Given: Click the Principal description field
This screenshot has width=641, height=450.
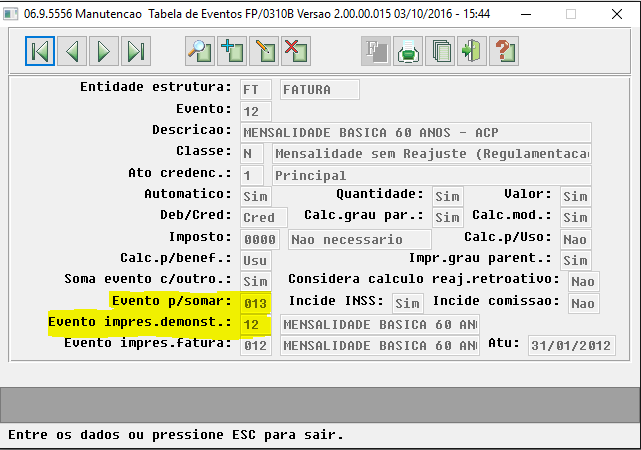Looking at the screenshot, I should [x=432, y=176].
